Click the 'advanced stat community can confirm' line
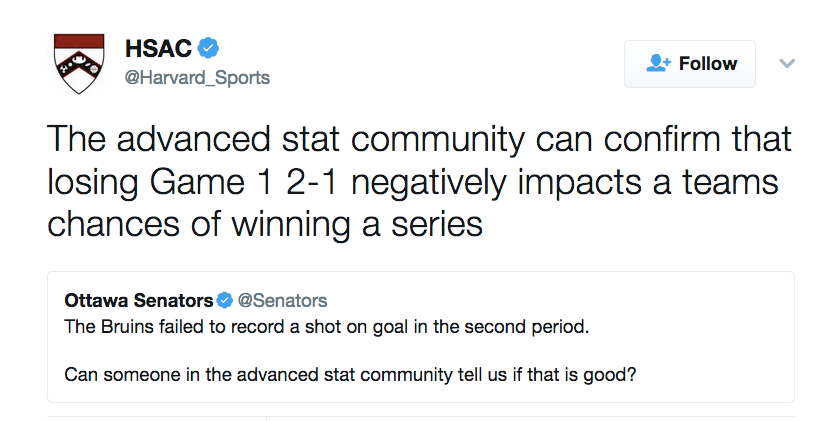836x421 pixels. [x=419, y=140]
